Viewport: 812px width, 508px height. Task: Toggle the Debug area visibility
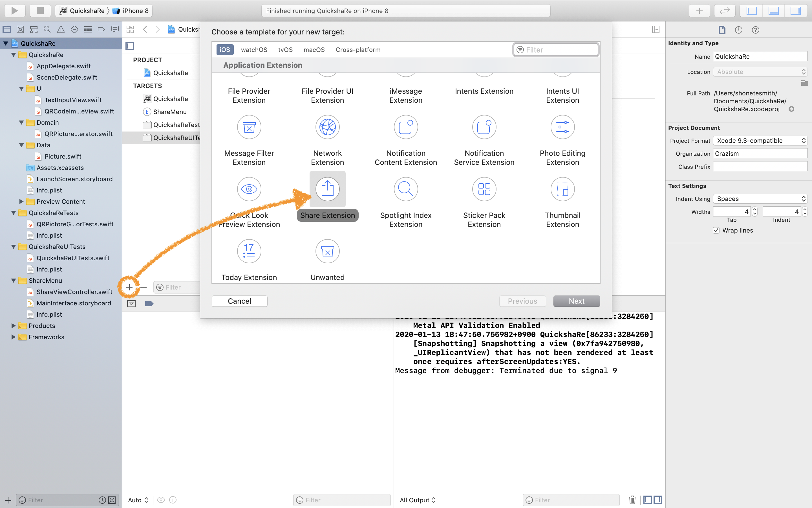tap(773, 11)
